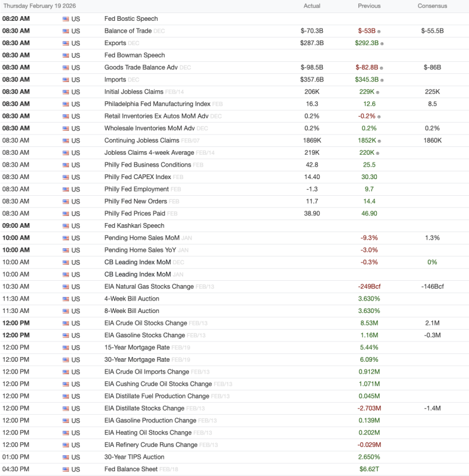Viewport: 469px width, 476px height.
Task: Click the Previous column header
Action: 369,6
